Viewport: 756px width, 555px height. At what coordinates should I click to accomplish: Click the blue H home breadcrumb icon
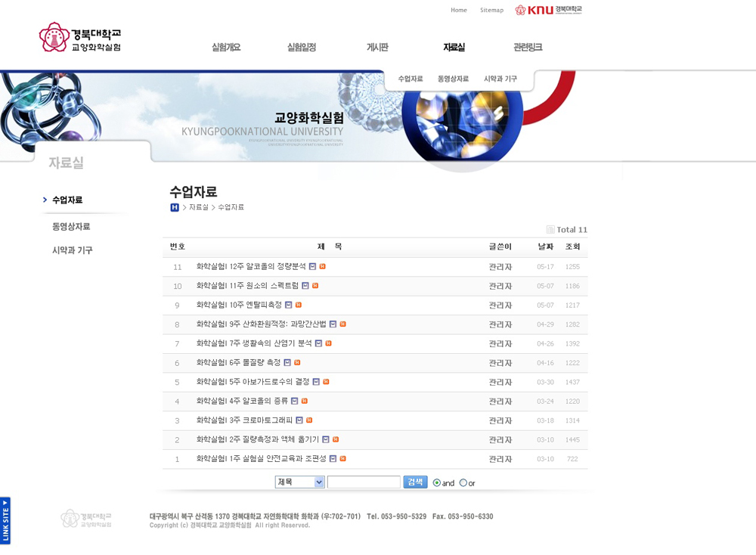(175, 207)
